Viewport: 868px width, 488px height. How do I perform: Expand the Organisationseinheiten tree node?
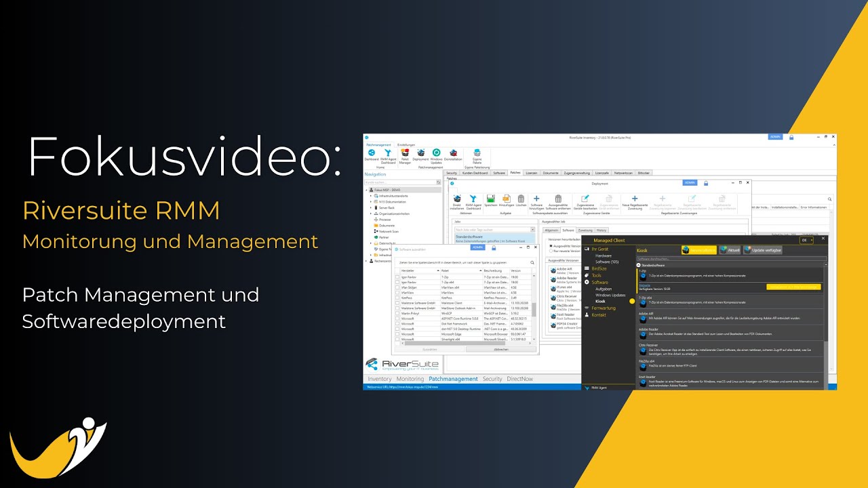[371, 213]
